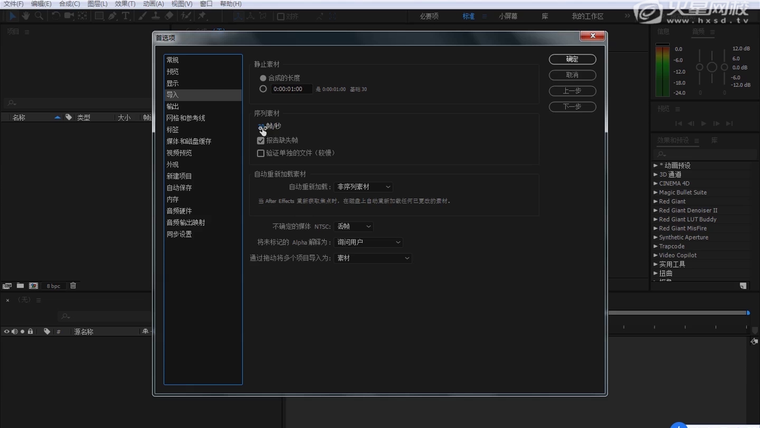
Task: Click the new folder icon in project panel
Action: point(20,286)
